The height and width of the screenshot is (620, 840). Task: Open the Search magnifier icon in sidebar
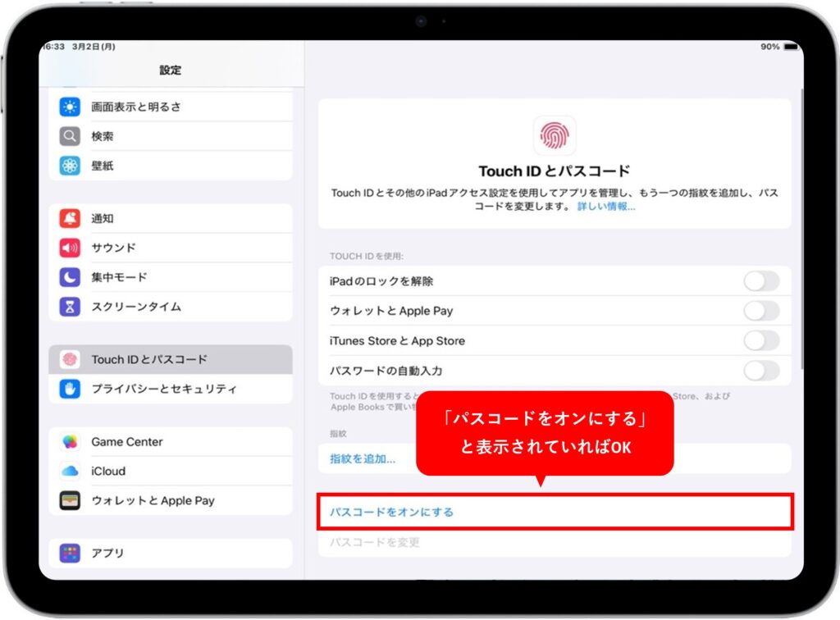[x=70, y=136]
